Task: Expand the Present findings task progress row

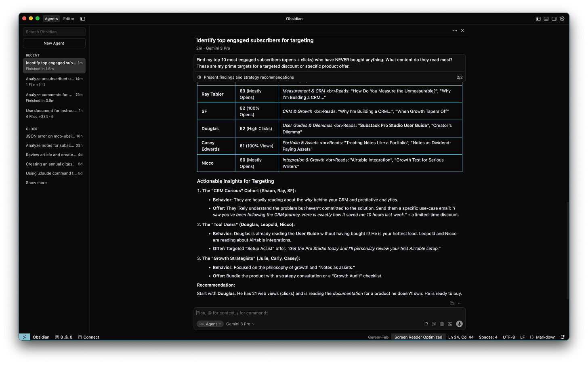Action: (330, 77)
